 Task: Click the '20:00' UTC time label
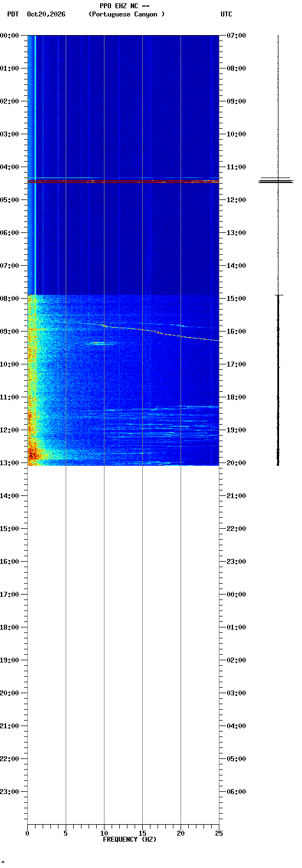click(x=236, y=463)
